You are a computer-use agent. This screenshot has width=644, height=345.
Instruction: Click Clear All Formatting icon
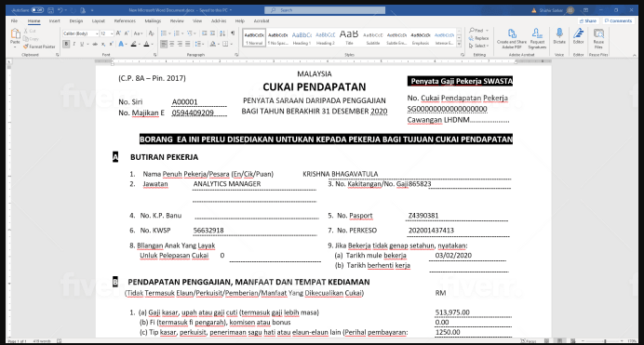[x=151, y=33]
